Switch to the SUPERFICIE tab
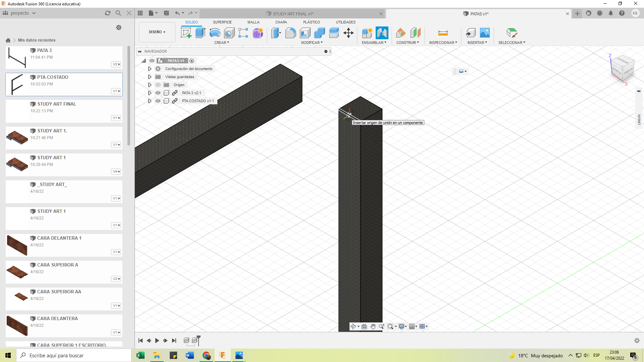The height and width of the screenshot is (362, 644). (222, 22)
